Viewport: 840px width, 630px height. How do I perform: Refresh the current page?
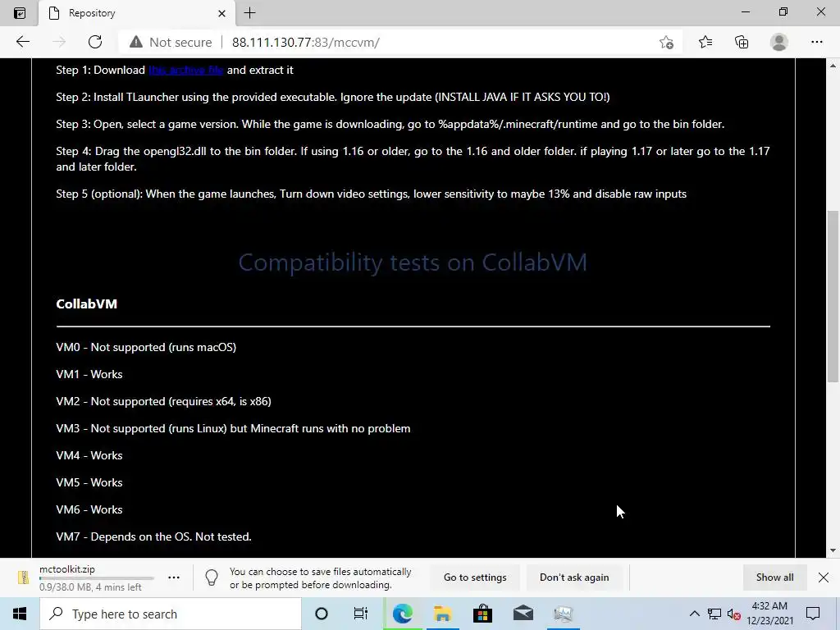coord(95,42)
